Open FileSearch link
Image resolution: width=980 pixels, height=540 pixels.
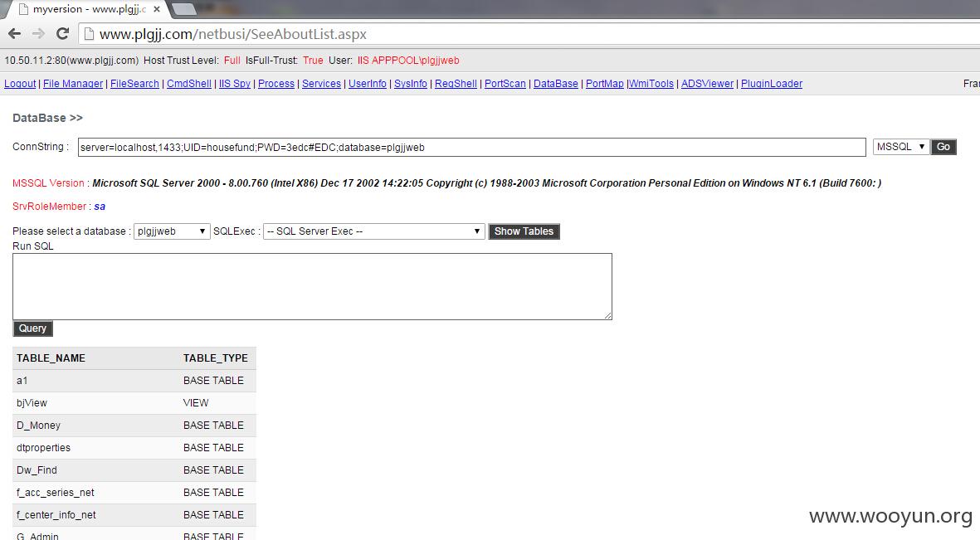coord(134,84)
